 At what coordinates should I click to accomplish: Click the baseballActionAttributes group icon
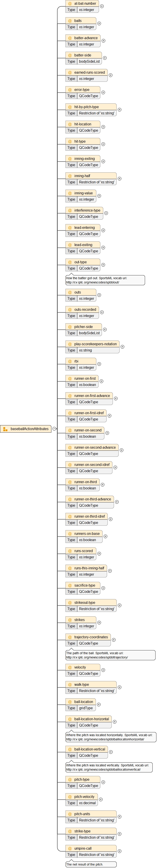(x=5, y=429)
